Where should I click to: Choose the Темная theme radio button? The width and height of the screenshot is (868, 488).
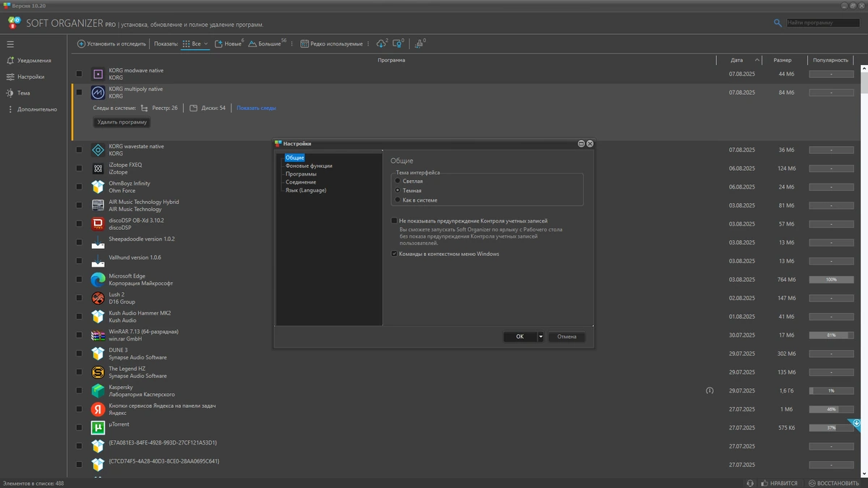[397, 190]
